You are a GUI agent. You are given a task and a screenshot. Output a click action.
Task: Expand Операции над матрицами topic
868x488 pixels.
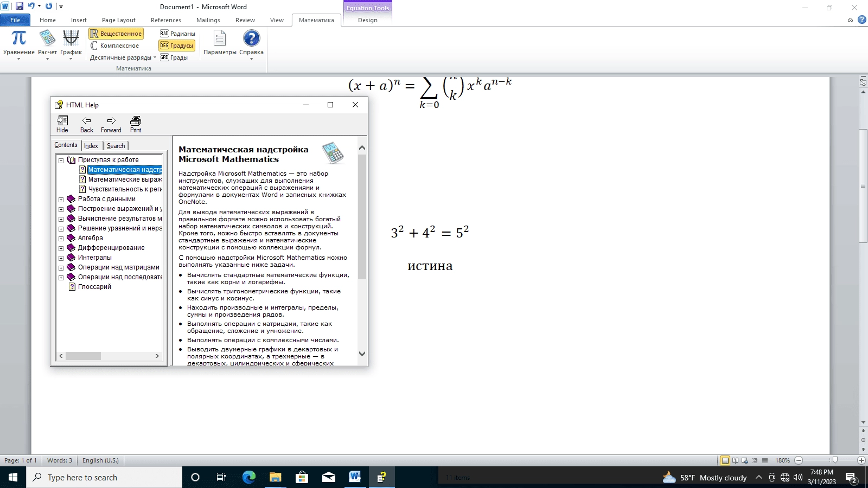tap(61, 268)
